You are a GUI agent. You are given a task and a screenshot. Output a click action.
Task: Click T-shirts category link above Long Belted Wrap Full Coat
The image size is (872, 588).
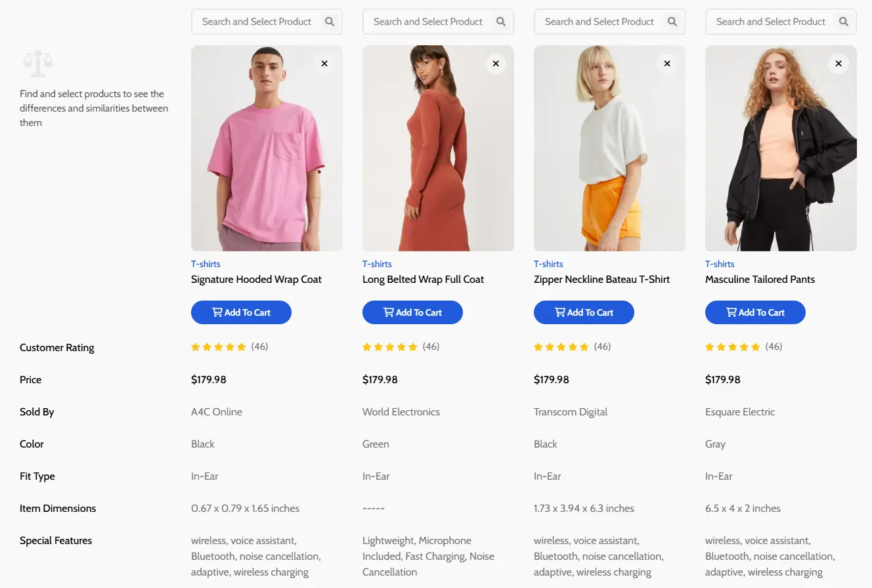(x=377, y=264)
